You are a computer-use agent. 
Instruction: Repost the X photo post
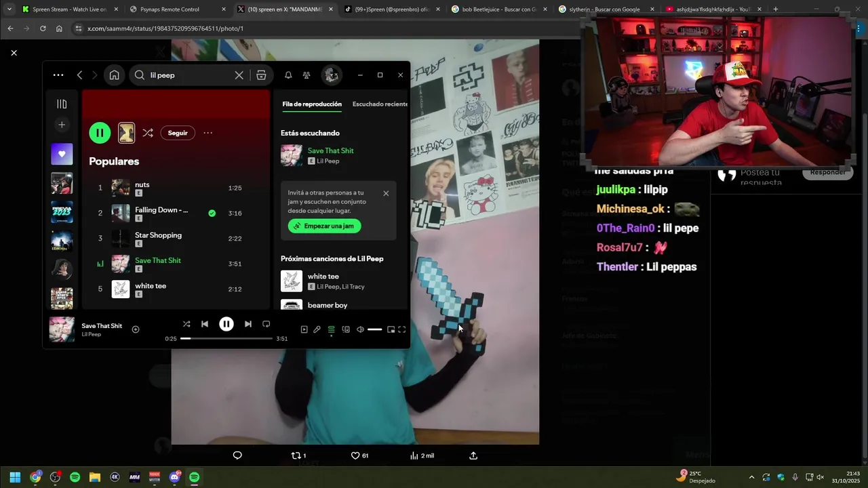point(298,455)
